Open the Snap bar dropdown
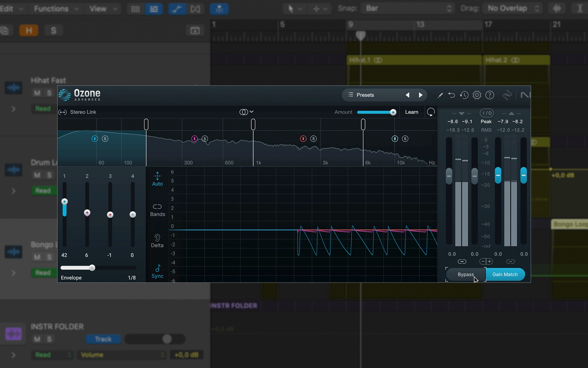This screenshot has width=588, height=368. 407,9
